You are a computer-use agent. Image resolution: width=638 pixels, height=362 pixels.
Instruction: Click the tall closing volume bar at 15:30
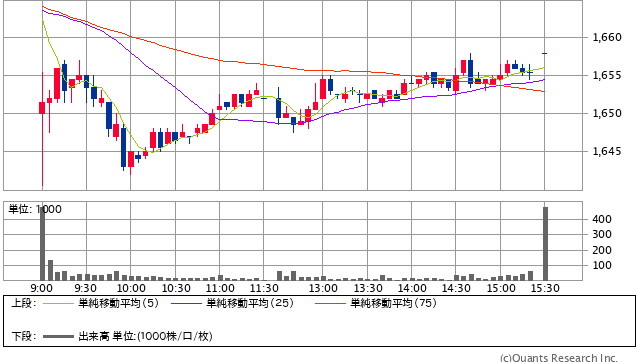(x=545, y=244)
